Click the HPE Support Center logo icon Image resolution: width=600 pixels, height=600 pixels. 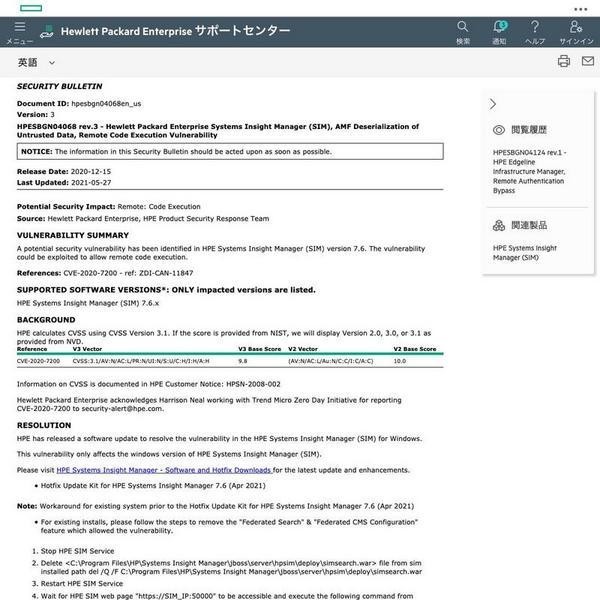coord(47,31)
